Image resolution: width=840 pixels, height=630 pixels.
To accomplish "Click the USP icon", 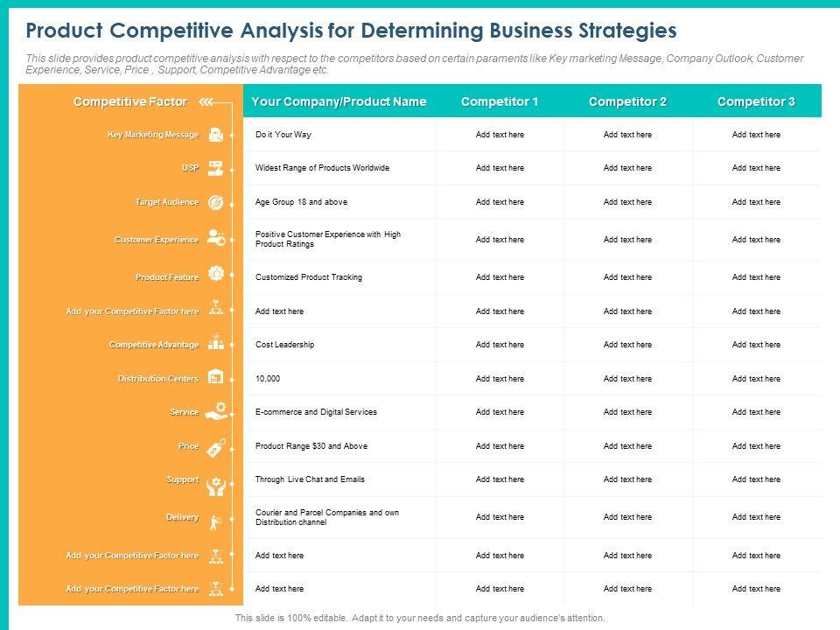I will (x=215, y=168).
